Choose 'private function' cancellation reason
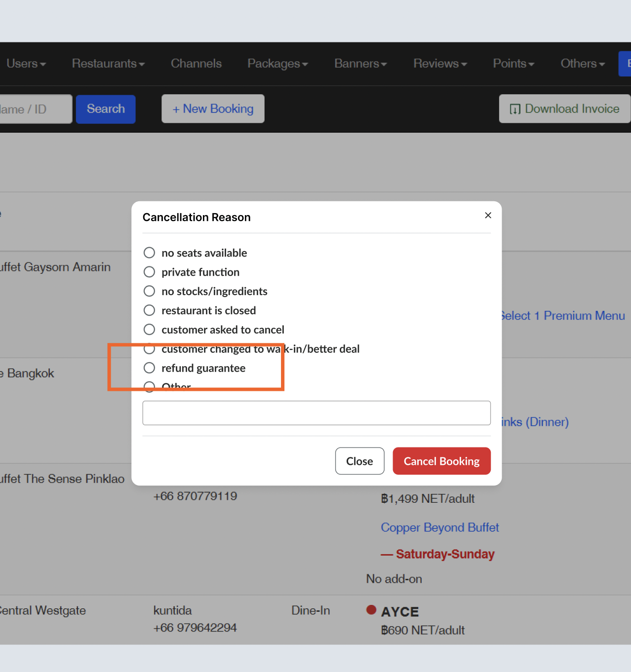631x672 pixels. pos(149,272)
